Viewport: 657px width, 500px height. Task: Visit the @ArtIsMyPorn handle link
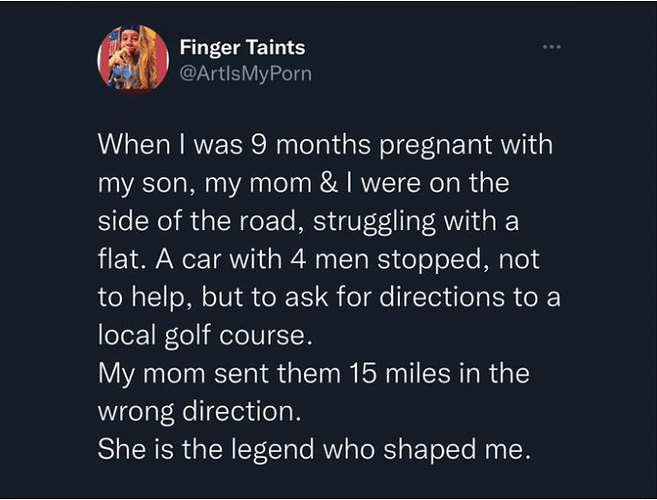[x=245, y=74]
